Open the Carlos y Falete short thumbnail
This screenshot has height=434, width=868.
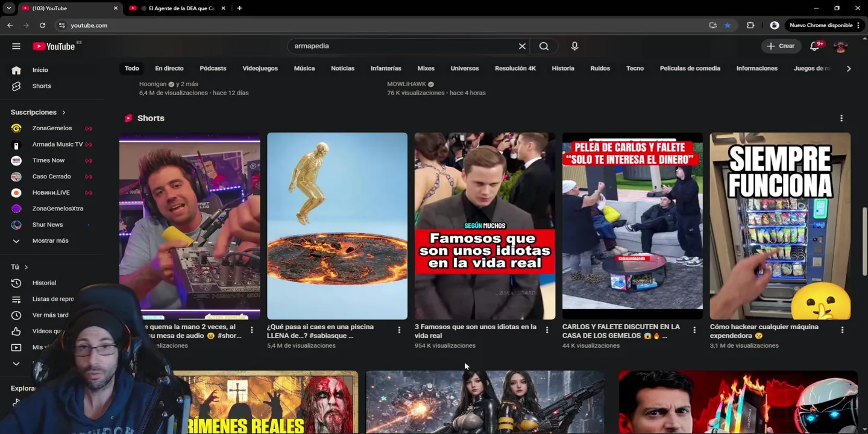click(632, 226)
